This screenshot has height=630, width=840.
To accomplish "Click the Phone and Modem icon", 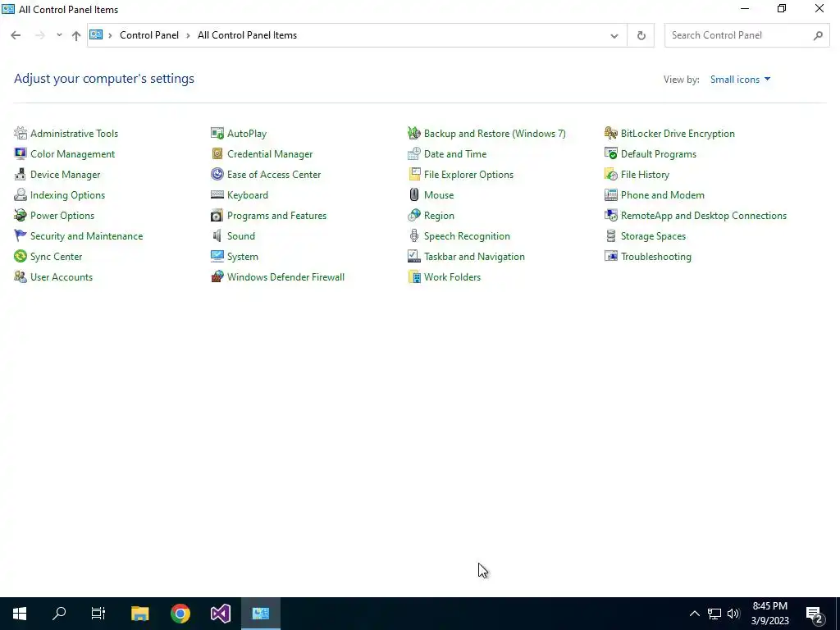I will [x=610, y=195].
